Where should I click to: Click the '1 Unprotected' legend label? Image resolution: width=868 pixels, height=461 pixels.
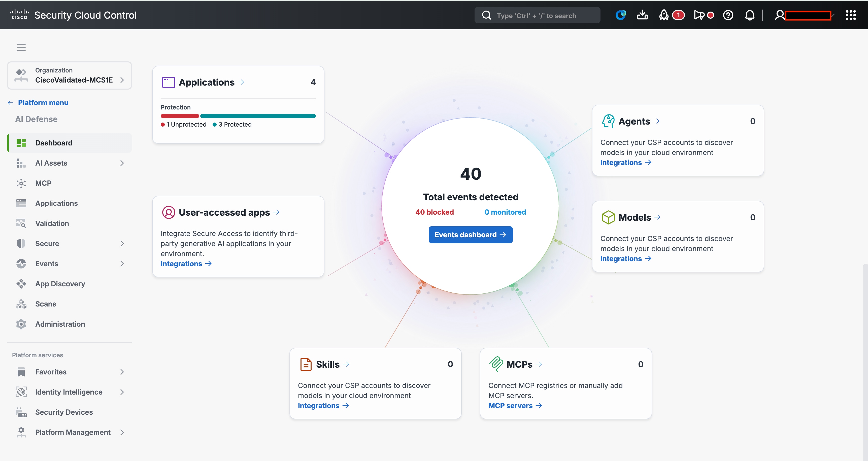point(184,125)
